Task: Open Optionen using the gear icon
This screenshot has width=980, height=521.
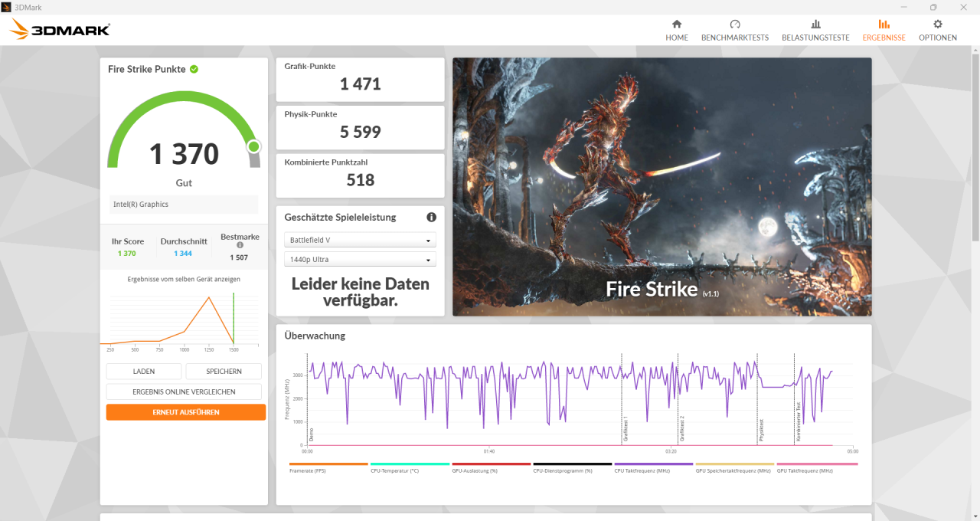Action: coord(937,25)
